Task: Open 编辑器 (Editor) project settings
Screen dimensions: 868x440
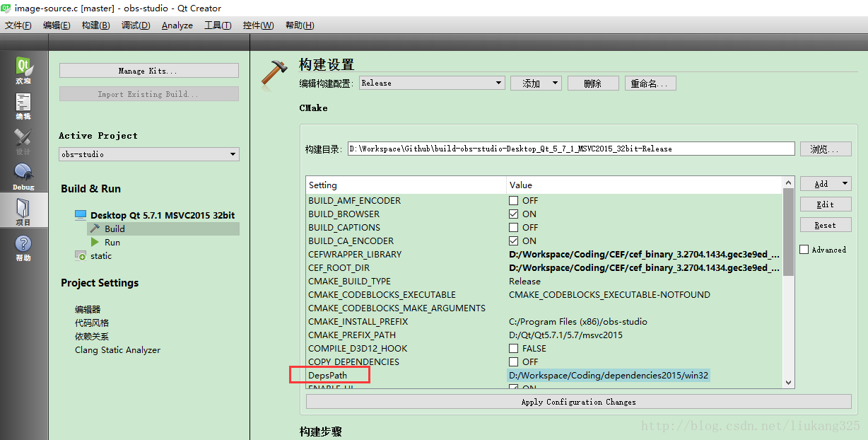Action: click(x=88, y=310)
